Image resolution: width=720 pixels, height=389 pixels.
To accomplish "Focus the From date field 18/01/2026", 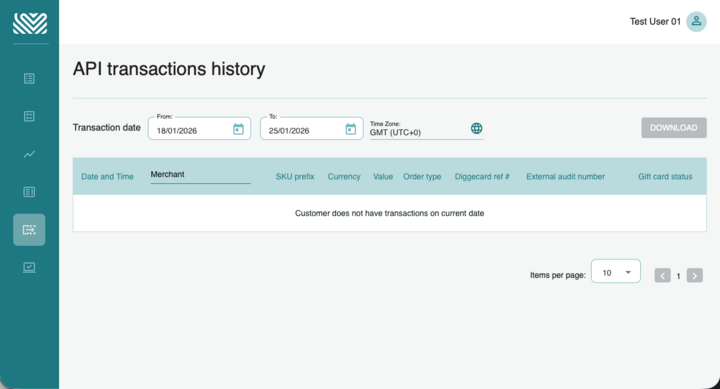I will [199, 129].
